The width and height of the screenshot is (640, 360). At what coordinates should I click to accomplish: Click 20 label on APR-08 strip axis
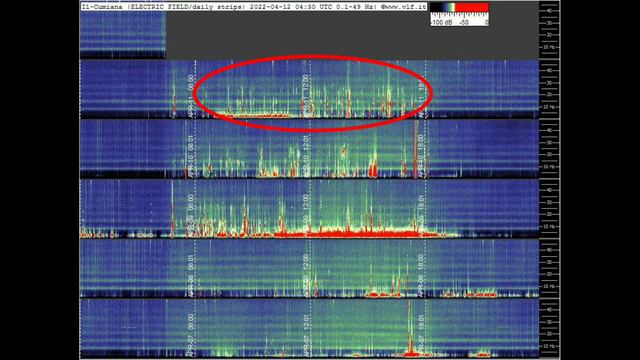[x=549, y=274]
